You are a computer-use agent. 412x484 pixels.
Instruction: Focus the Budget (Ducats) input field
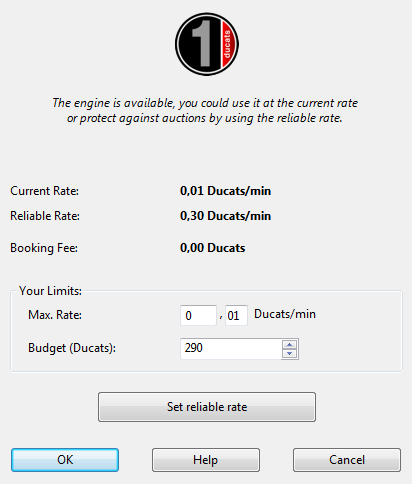pos(231,349)
